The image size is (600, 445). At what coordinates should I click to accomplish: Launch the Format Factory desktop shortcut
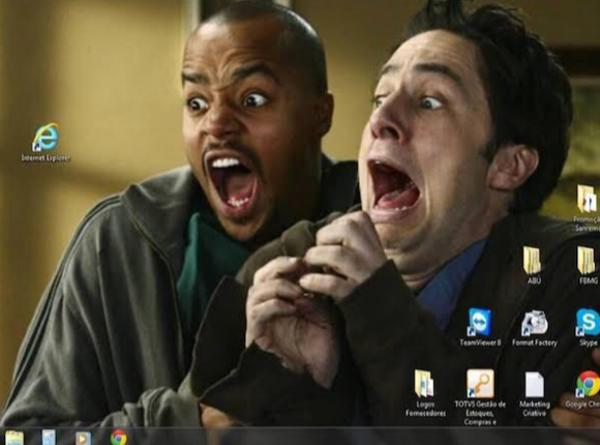pyautogui.click(x=535, y=328)
